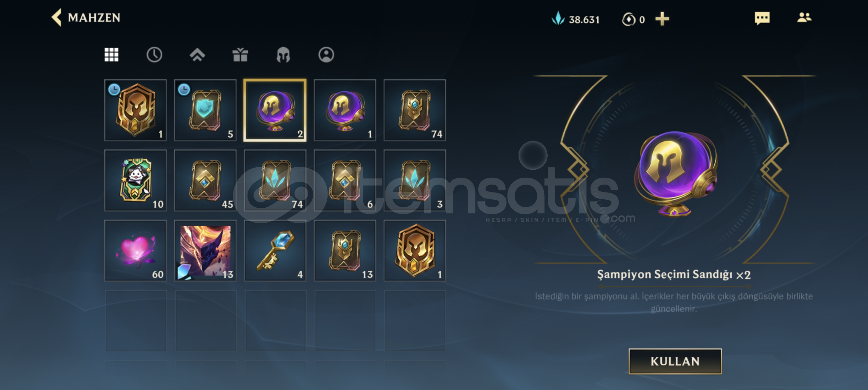
Task: Select the timed bronze helmet badge item
Action: tap(136, 110)
